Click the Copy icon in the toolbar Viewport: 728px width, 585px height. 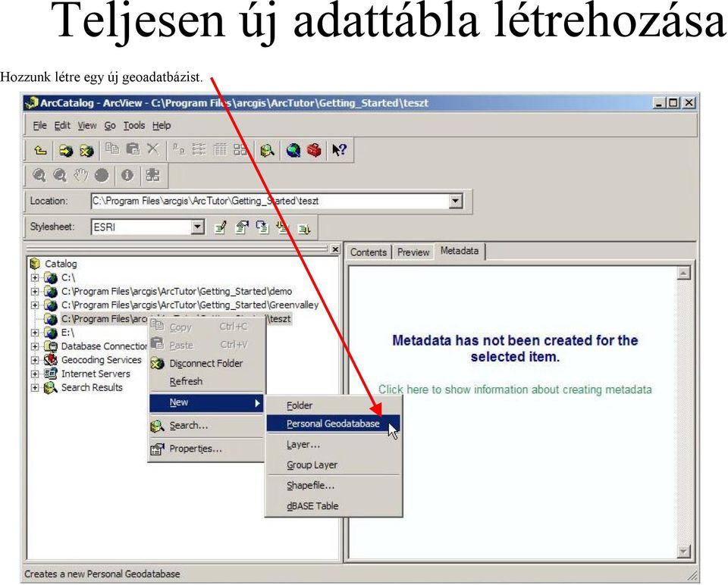coord(112,149)
